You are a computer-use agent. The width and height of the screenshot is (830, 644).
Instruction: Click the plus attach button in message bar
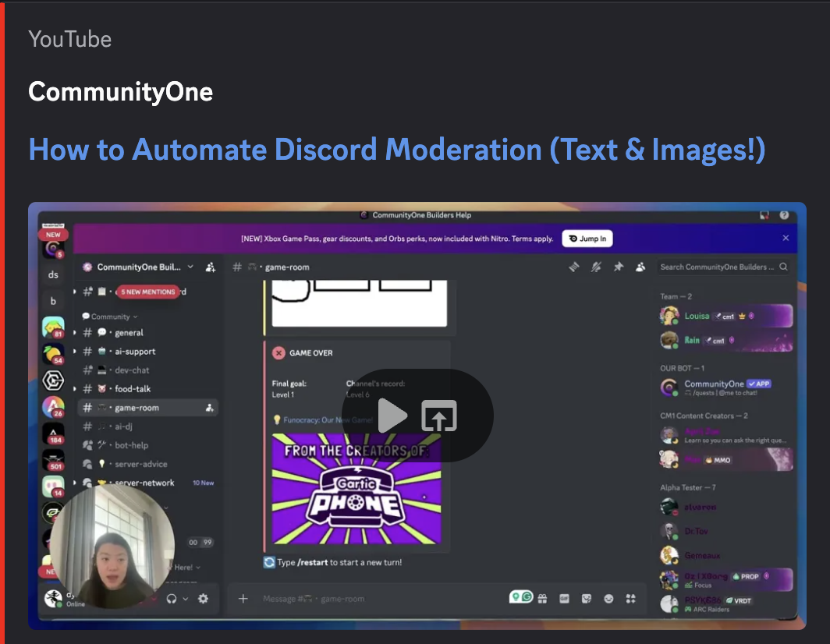243,599
